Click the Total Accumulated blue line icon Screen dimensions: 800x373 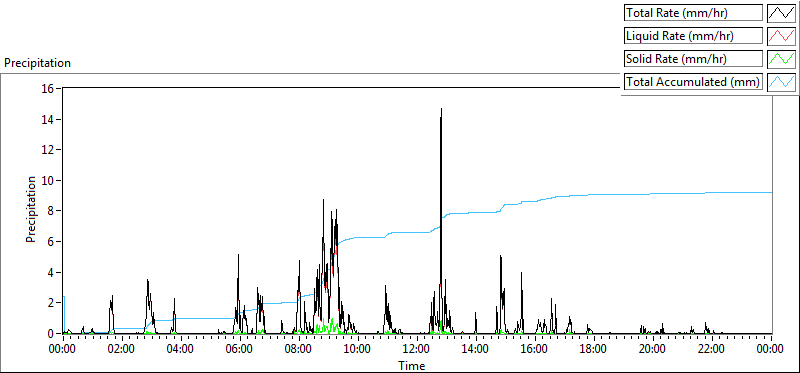click(x=782, y=82)
